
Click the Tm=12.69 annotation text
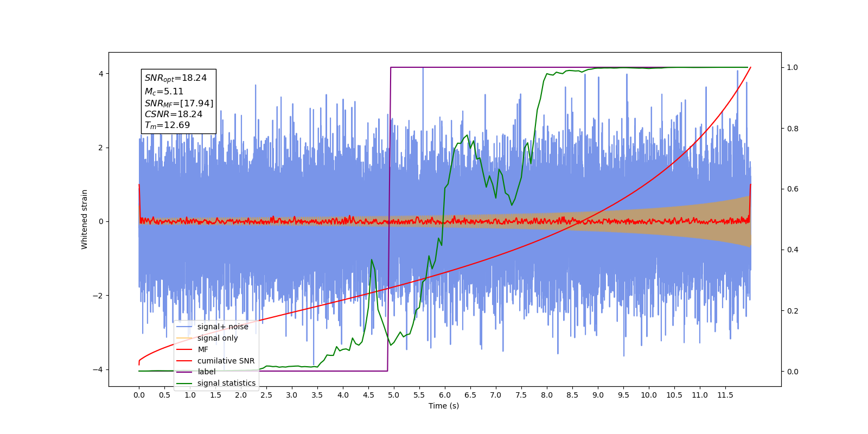click(167, 125)
